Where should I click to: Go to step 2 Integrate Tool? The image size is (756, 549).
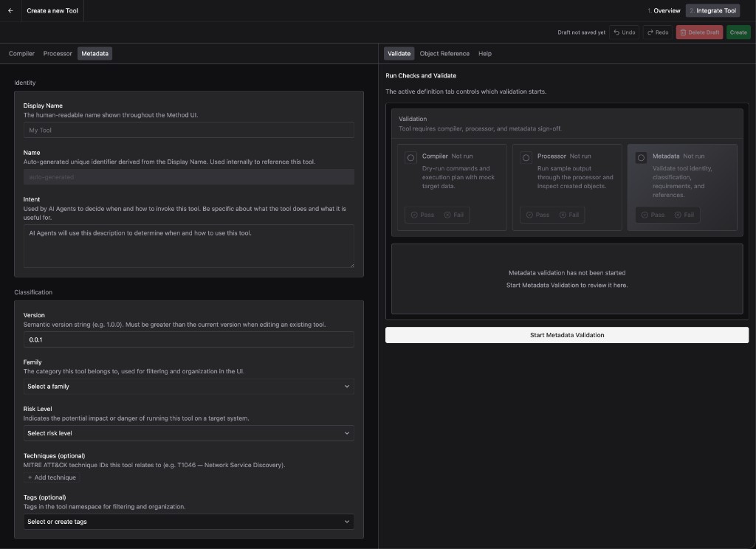[x=712, y=10]
